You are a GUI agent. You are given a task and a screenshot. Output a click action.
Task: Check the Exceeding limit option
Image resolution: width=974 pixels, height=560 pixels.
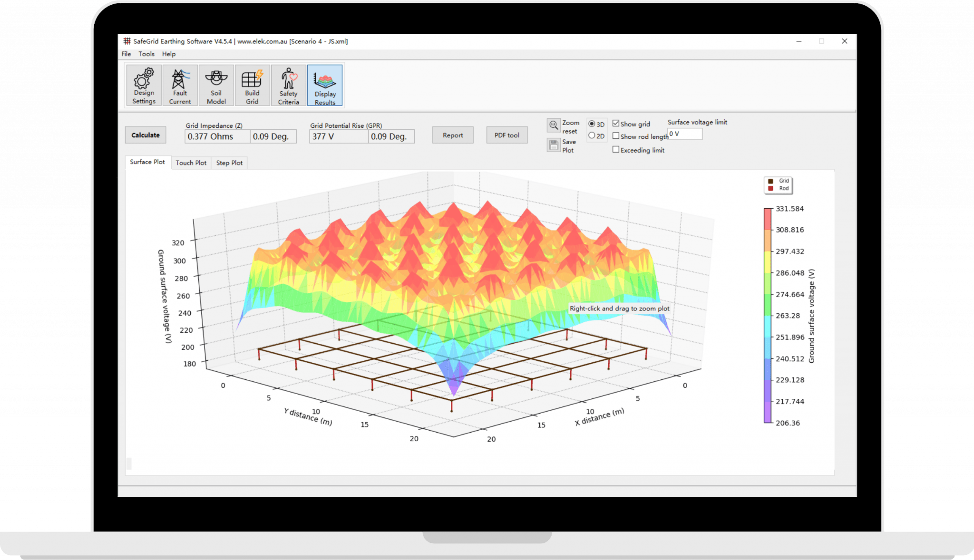point(616,150)
